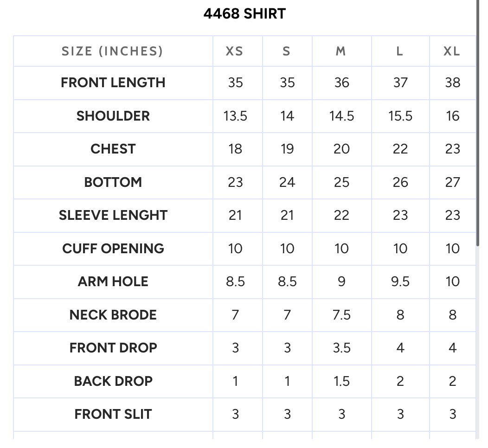The height and width of the screenshot is (448, 488).
Task: Click the SIZE (INCHES) column header
Action: pos(113,51)
